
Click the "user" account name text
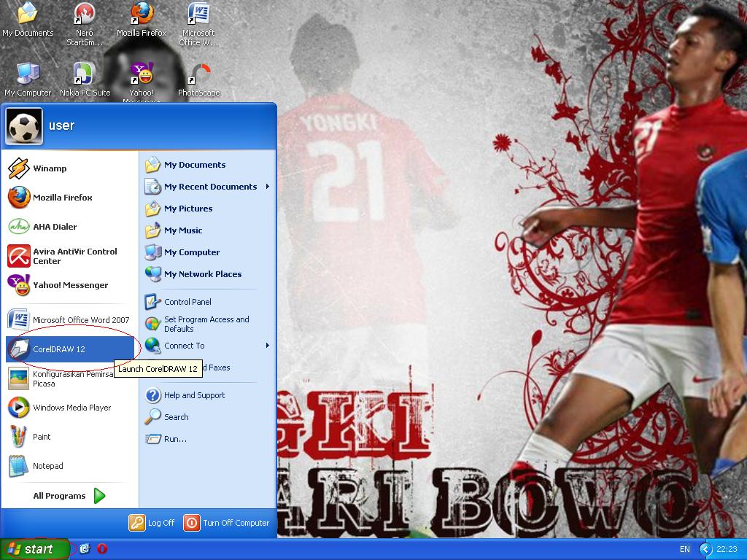pos(61,125)
